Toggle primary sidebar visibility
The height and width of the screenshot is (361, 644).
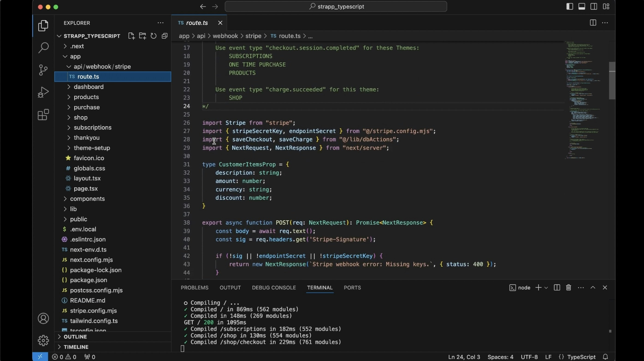[x=570, y=6]
